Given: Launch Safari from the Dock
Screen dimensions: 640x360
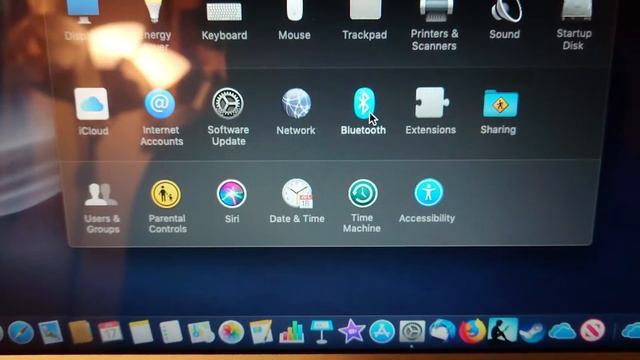Looking at the screenshot, I should (x=20, y=332).
